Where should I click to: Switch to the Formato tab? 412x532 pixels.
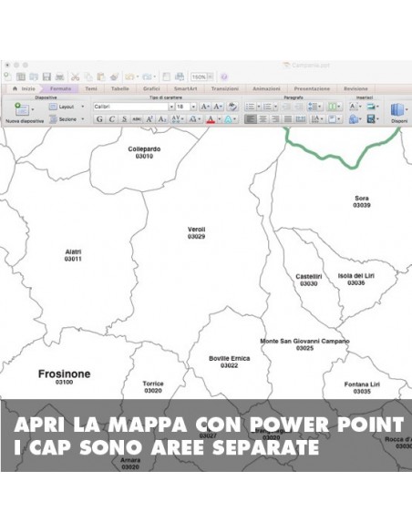[x=60, y=88]
